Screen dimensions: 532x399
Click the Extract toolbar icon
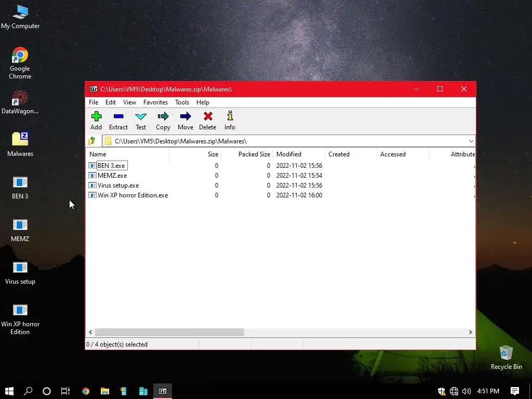tap(118, 121)
